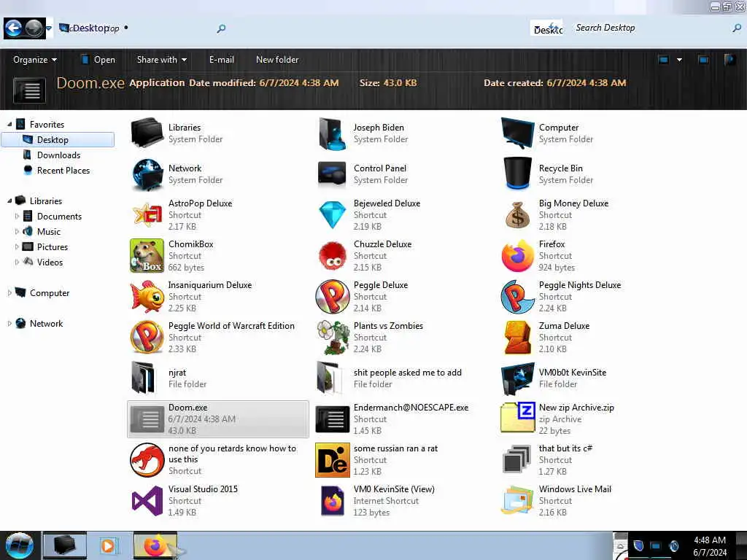Expand the Videos library node
This screenshot has width=747, height=560.
click(x=18, y=262)
